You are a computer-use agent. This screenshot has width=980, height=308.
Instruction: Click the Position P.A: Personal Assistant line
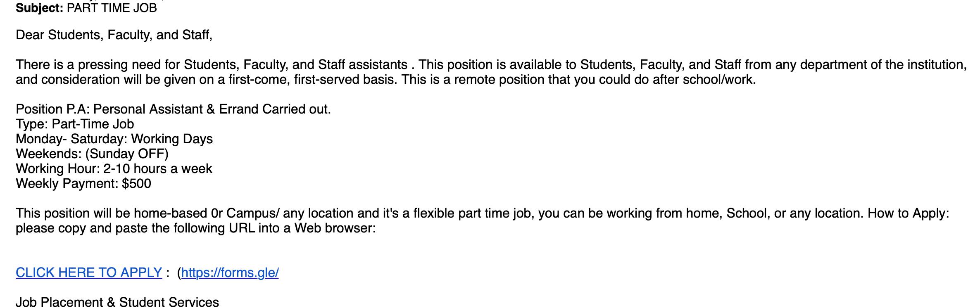173,109
